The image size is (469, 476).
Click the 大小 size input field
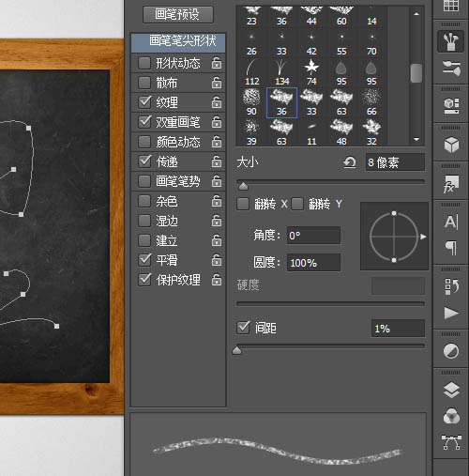pos(395,162)
